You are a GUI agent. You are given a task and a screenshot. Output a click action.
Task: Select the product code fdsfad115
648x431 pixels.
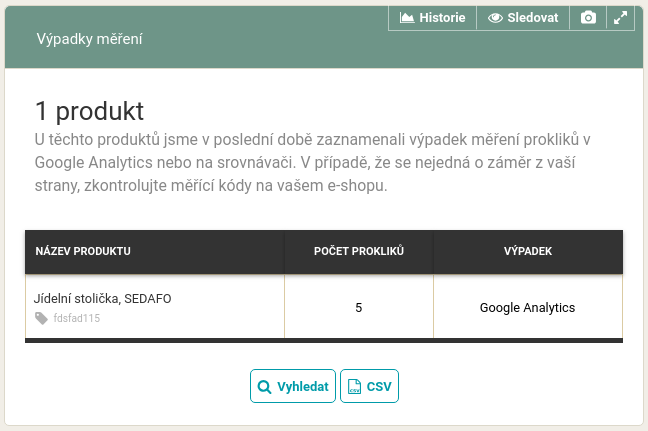point(76,318)
